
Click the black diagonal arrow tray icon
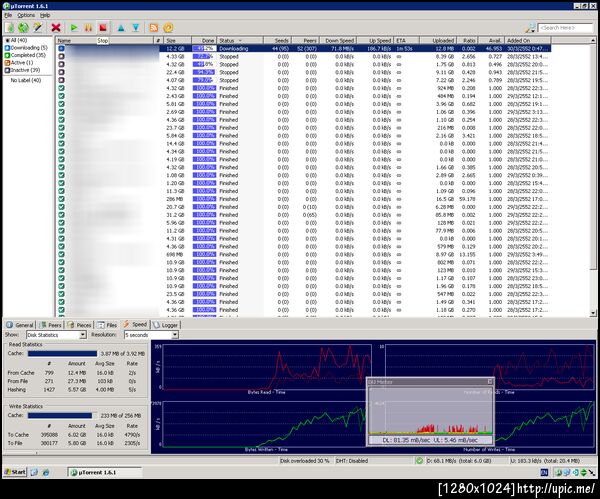point(592,473)
